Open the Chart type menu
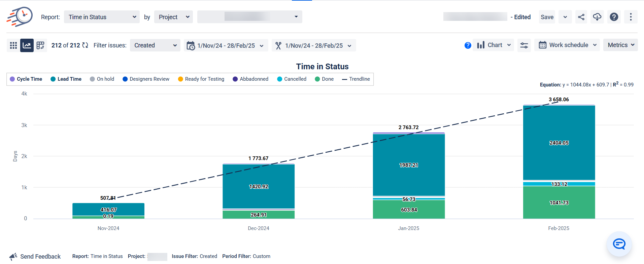Image resolution: width=644 pixels, height=264 pixels. coord(494,45)
